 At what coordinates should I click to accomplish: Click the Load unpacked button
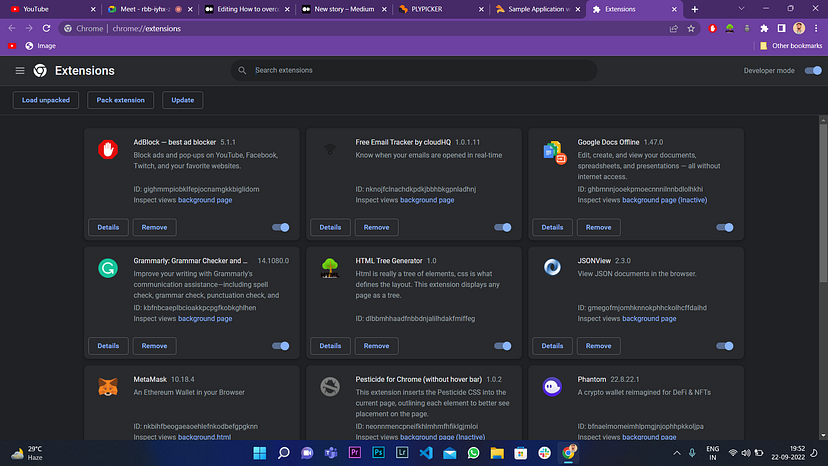[46, 100]
